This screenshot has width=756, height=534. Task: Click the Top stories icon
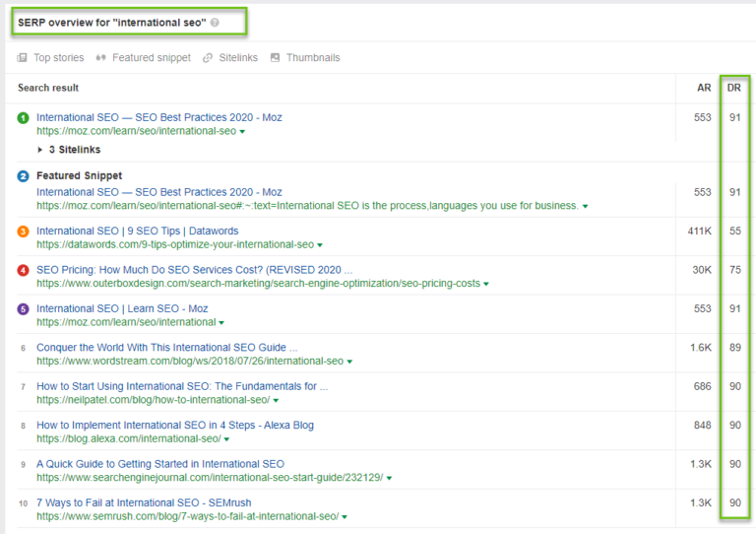click(22, 58)
